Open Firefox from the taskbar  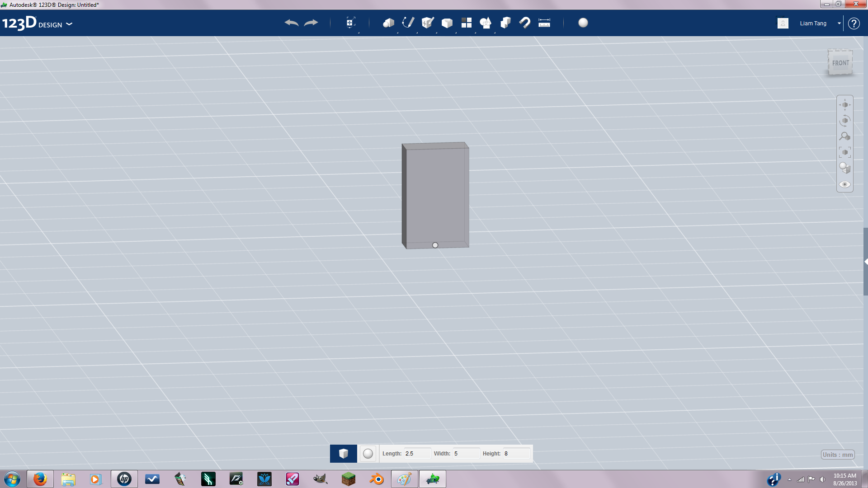(x=40, y=479)
